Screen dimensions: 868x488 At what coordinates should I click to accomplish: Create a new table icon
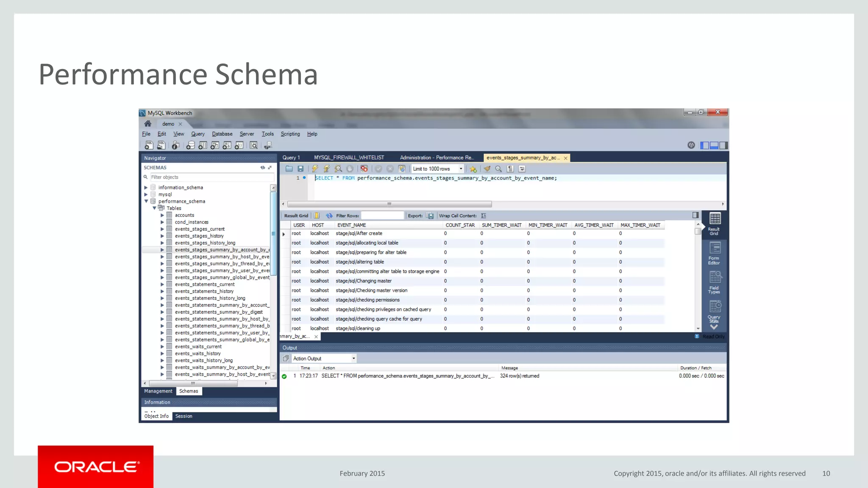pos(203,145)
